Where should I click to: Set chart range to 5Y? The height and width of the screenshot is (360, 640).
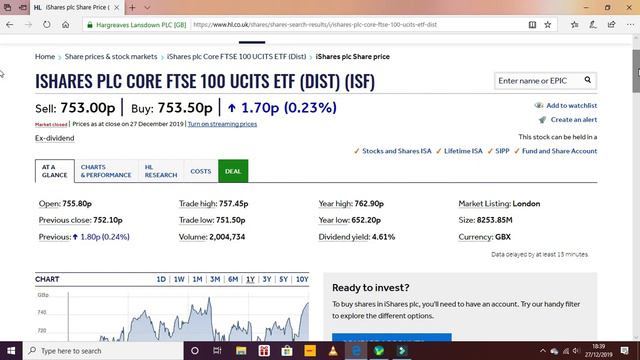coord(284,279)
